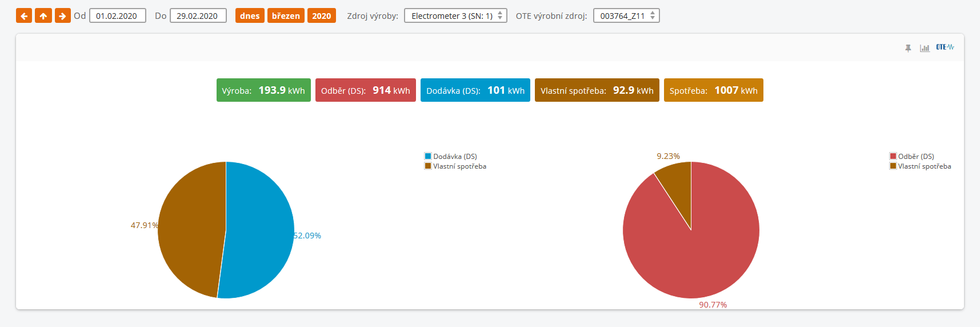
Task: Pin the chart panel with pushpin icon
Action: (x=908, y=48)
